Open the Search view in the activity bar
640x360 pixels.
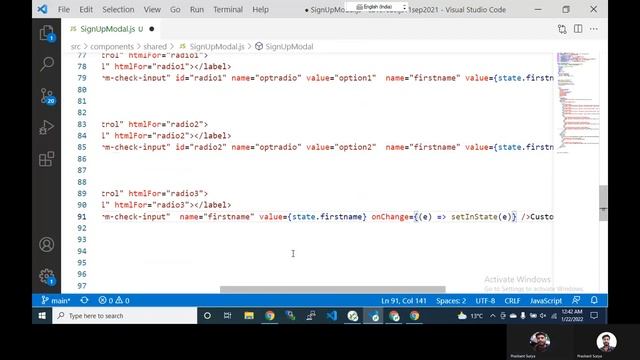47,64
